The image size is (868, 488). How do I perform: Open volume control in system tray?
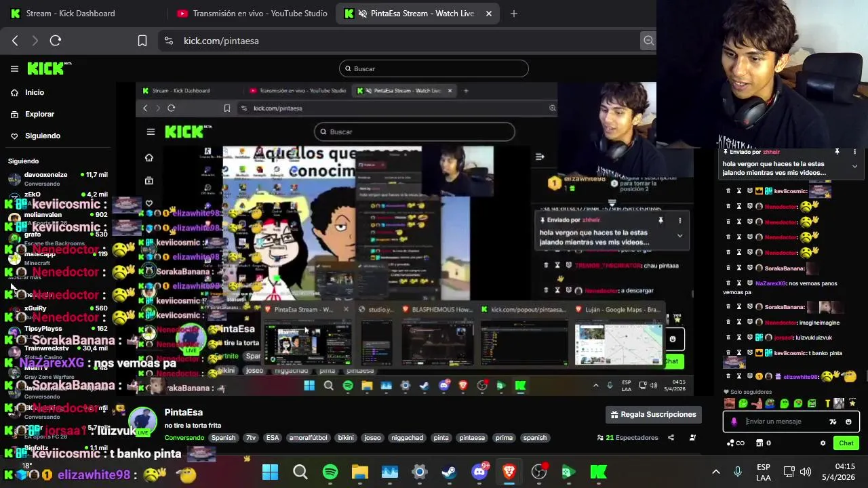[x=806, y=472]
